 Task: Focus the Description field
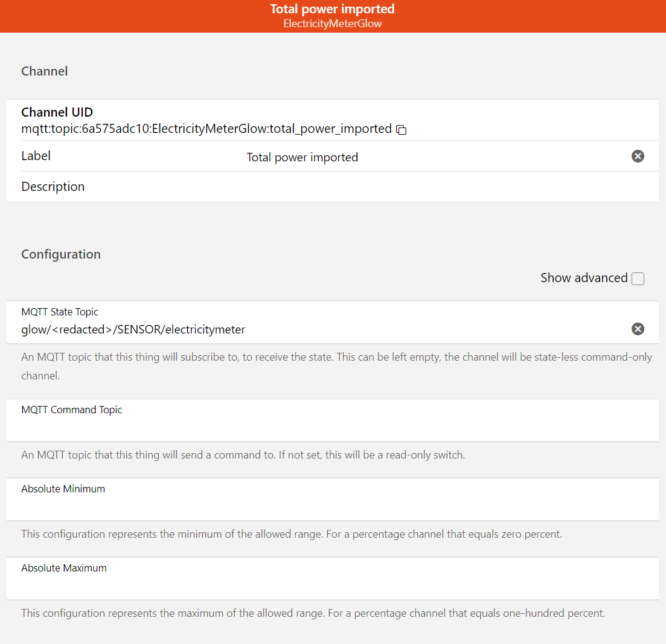coord(362,187)
